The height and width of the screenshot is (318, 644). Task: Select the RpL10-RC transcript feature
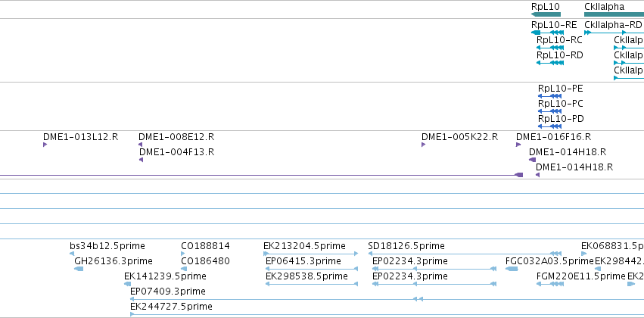pos(550,48)
